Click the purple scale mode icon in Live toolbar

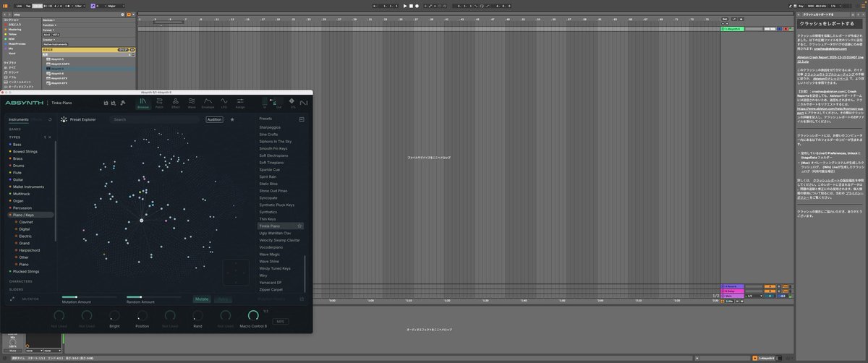click(93, 6)
